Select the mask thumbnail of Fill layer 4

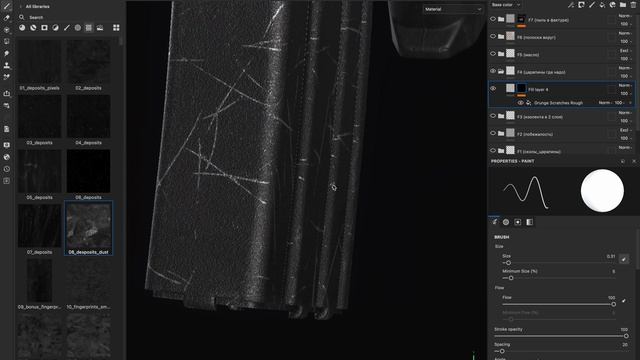(x=521, y=88)
